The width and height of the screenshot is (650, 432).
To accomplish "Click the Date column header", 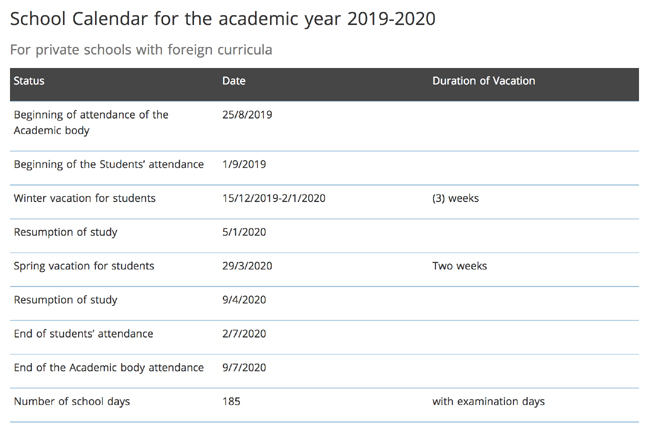I will point(234,81).
